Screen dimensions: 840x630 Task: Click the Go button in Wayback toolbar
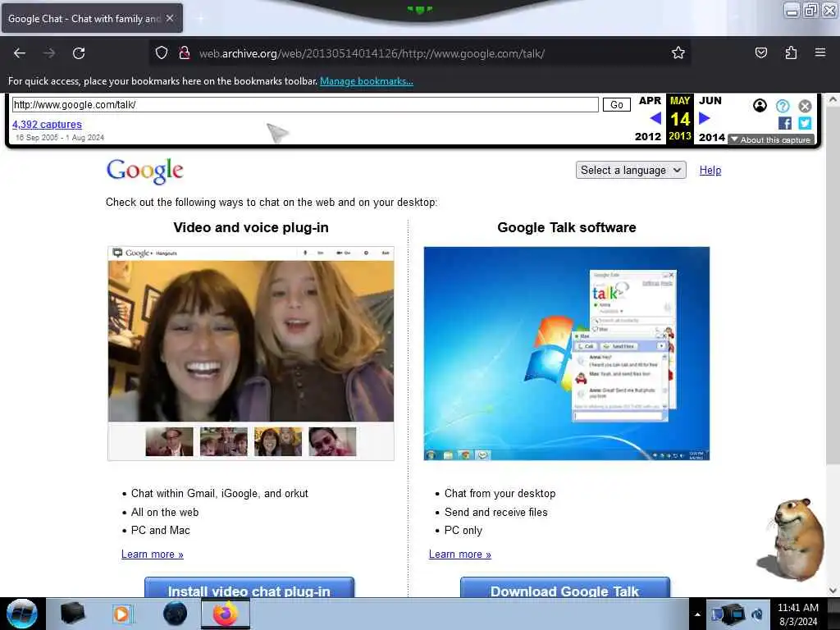coord(617,104)
